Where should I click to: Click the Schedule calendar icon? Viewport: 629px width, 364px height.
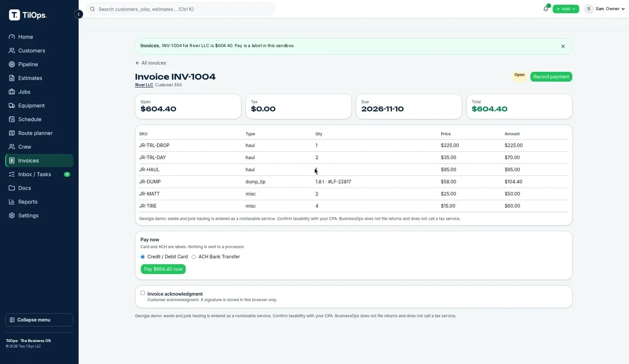12,119
